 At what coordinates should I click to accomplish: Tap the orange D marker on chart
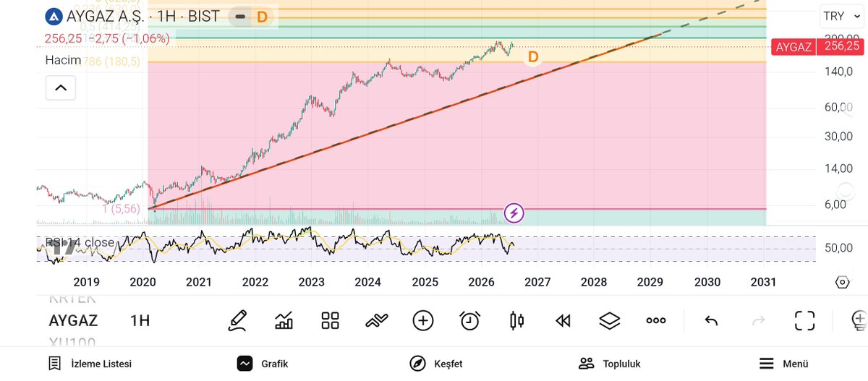pos(533,56)
